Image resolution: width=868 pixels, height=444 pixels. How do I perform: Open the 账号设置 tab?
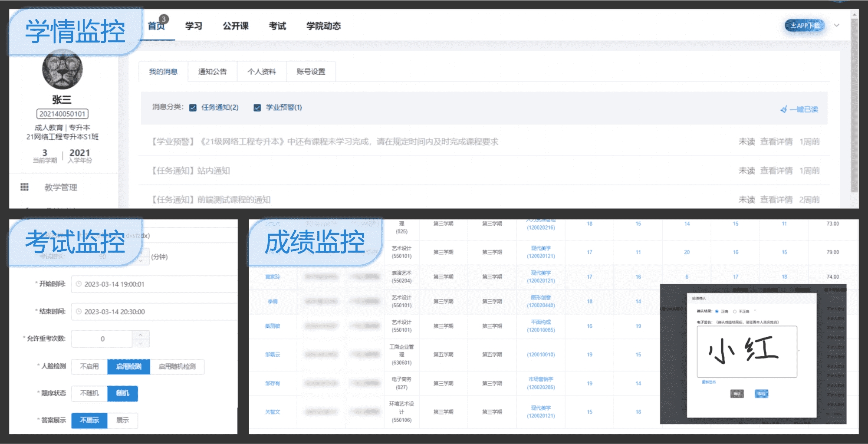pyautogui.click(x=311, y=72)
